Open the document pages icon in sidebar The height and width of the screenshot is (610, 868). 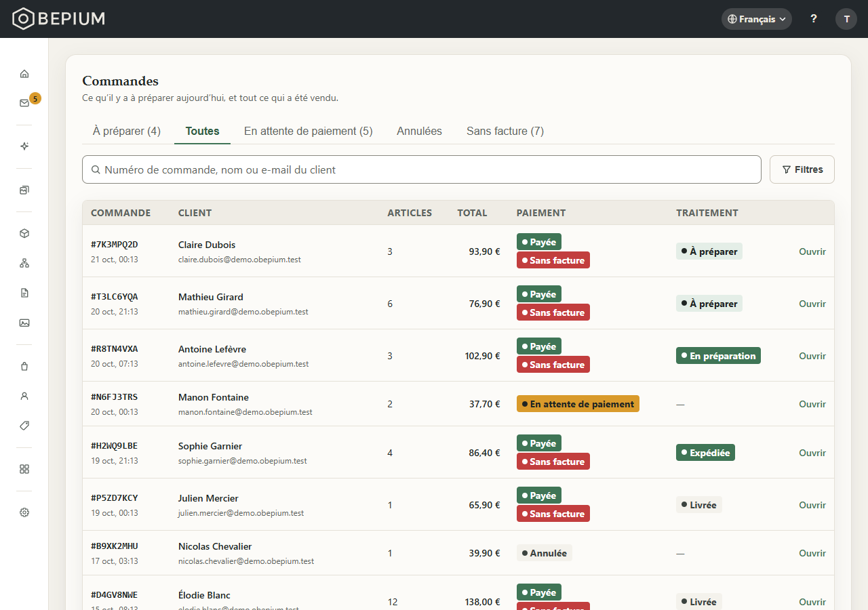point(24,293)
